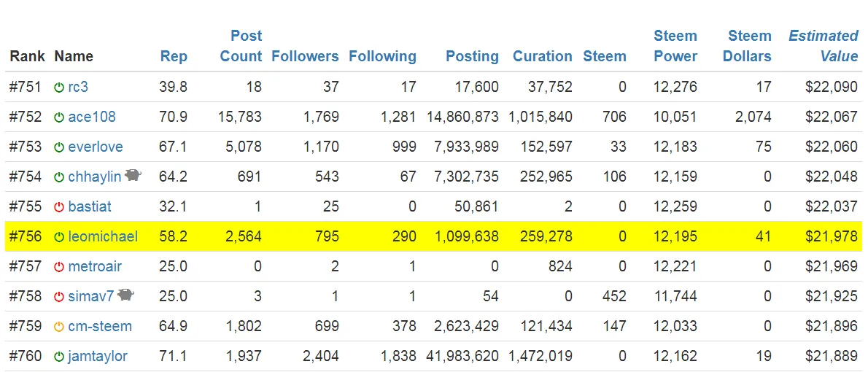Screen dimensions: 868x372
Task: Click the green power icon beside everlove
Action: tap(59, 147)
